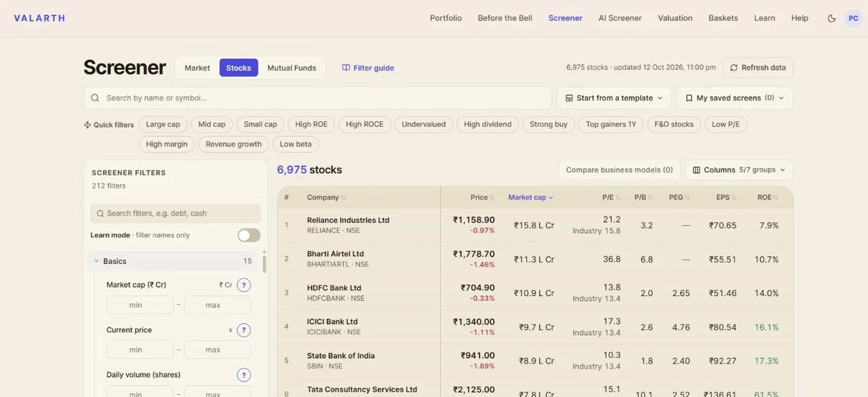This screenshot has height=397, width=868.
Task: Toggle Learn mode switch
Action: point(249,235)
